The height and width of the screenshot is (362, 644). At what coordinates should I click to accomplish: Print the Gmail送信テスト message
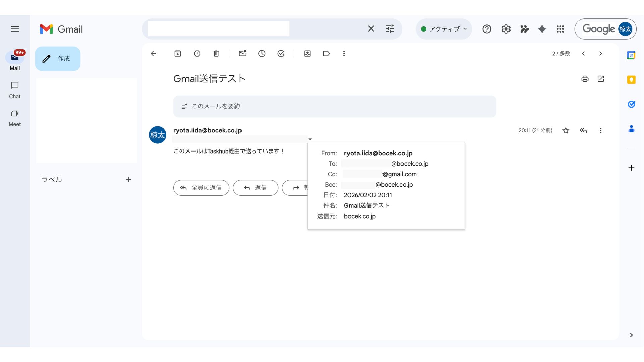pyautogui.click(x=585, y=79)
